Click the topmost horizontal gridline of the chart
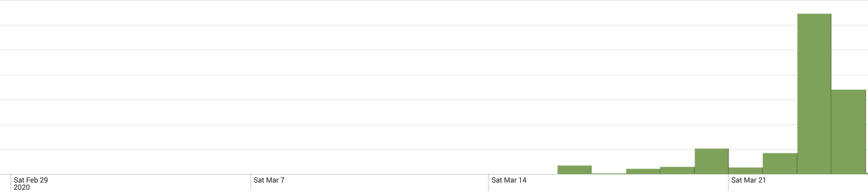This screenshot has height=195, width=868. coord(434,0)
